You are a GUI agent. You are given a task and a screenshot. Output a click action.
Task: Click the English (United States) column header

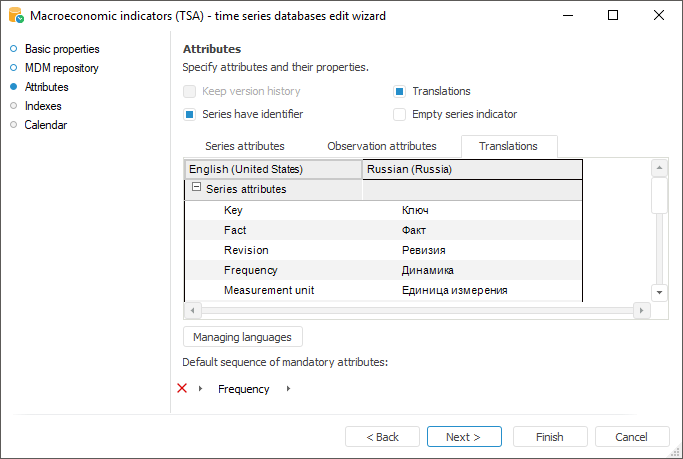[x=272, y=169]
